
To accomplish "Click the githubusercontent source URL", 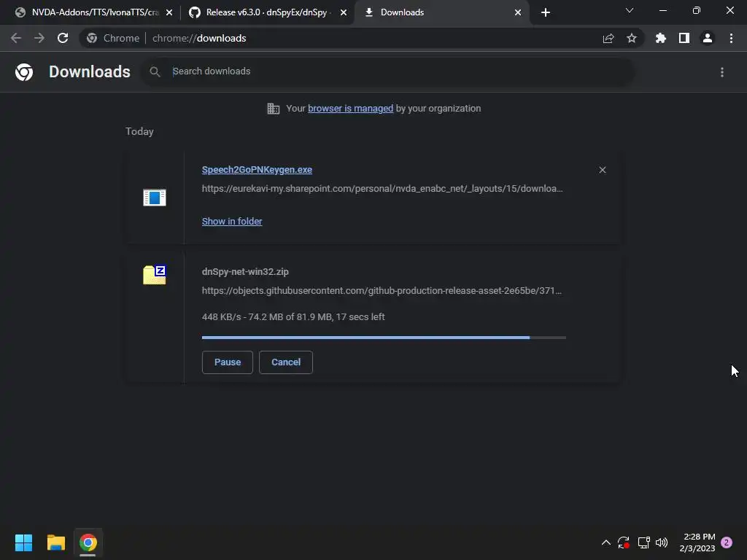I will [x=382, y=290].
